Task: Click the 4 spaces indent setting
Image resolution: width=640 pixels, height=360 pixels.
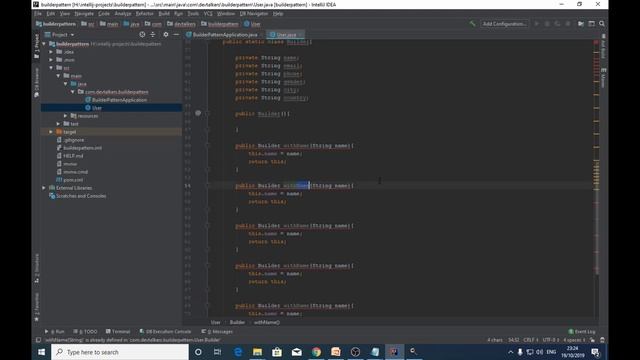Action: click(575, 340)
